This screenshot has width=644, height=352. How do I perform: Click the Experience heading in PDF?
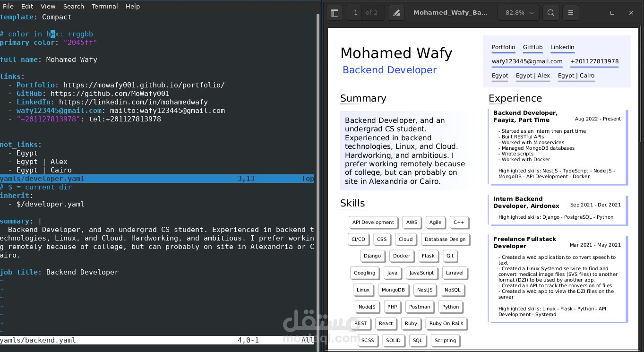point(515,98)
